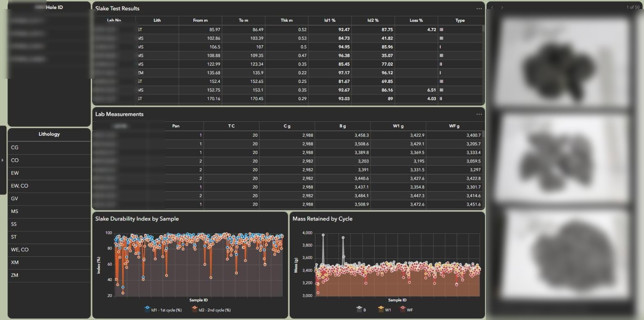Open the Lab Measurements options menu
Viewport: 644px width, 320px height.
point(479,114)
